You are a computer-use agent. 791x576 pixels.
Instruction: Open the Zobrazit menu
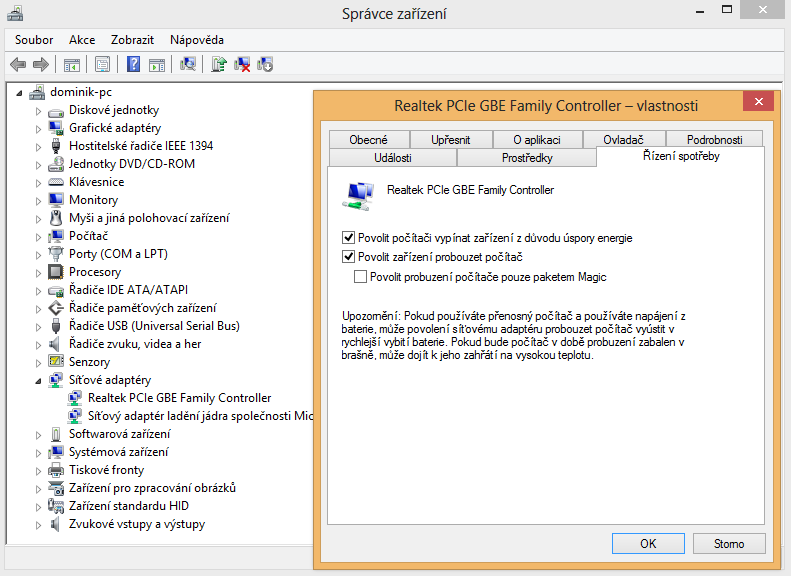[x=132, y=40]
